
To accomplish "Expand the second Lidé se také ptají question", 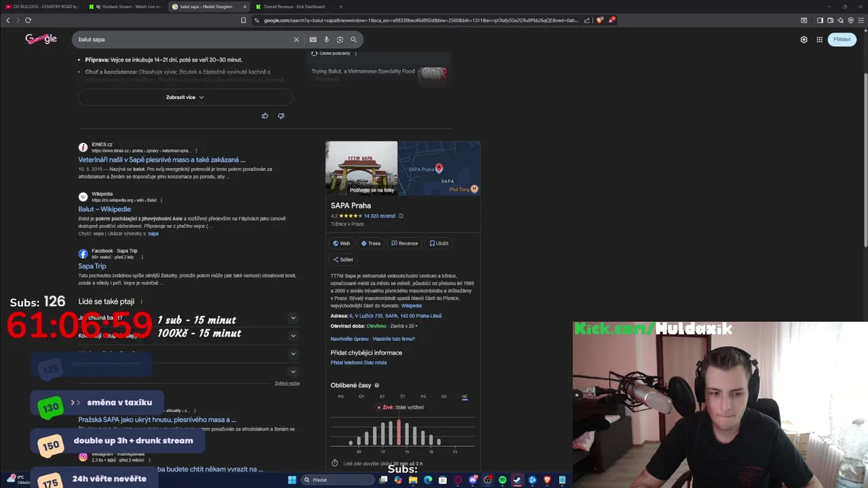I will (293, 335).
